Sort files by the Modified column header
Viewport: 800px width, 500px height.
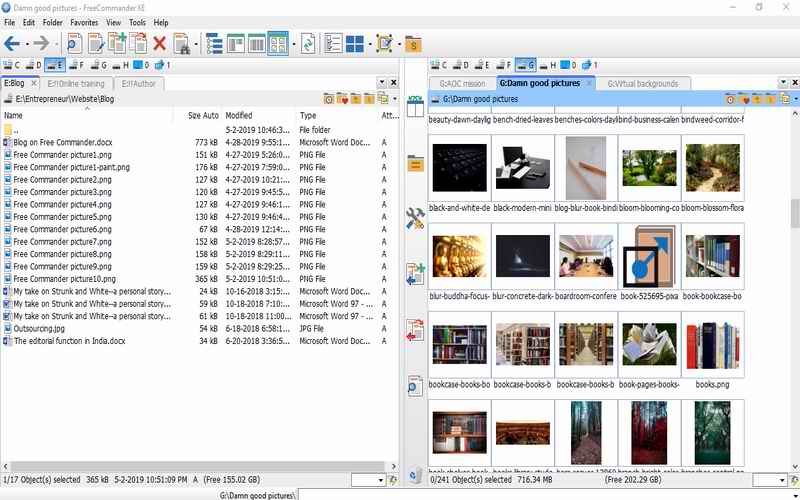[x=239, y=116]
